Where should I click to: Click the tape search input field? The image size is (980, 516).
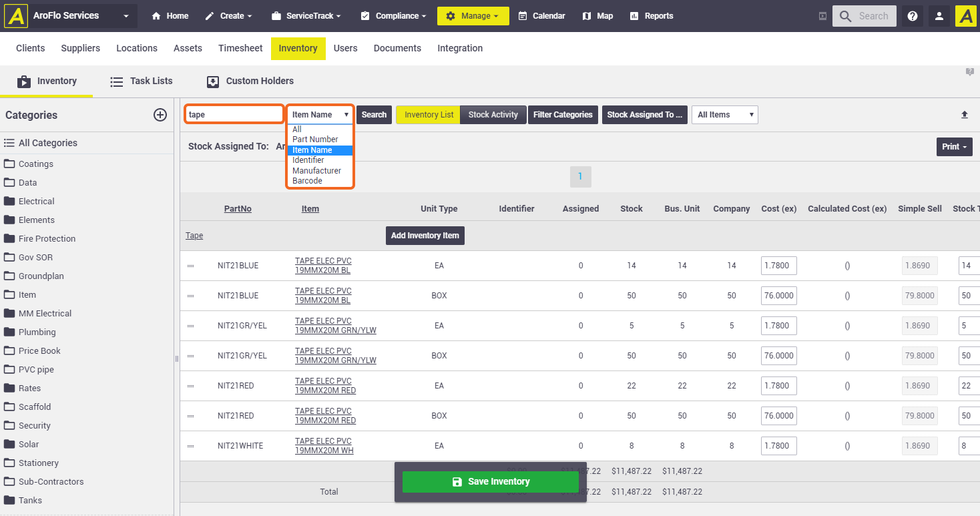[x=234, y=114]
